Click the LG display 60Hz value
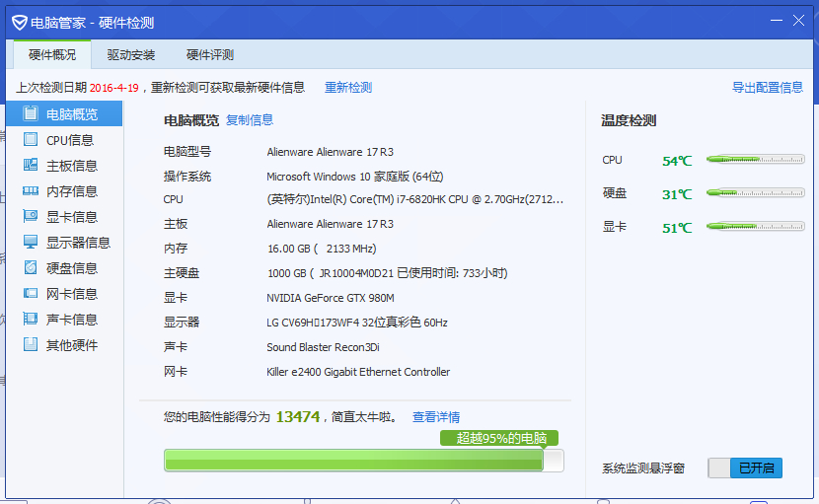The width and height of the screenshot is (819, 504). point(357,323)
